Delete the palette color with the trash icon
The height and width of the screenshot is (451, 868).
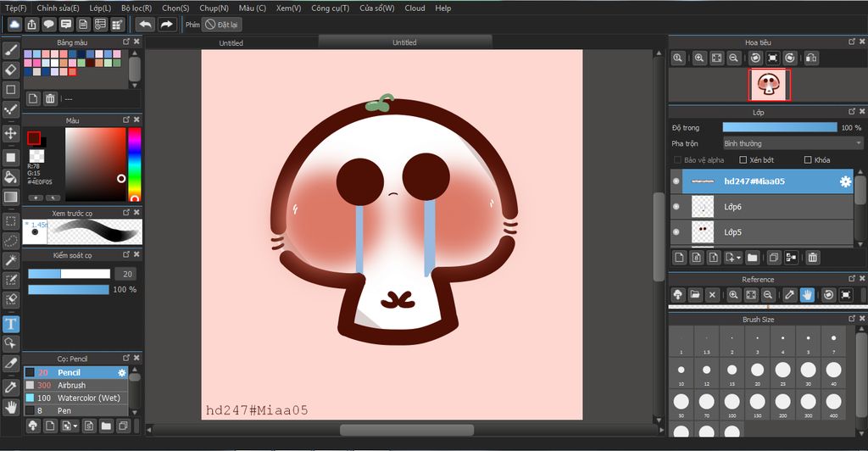click(50, 98)
